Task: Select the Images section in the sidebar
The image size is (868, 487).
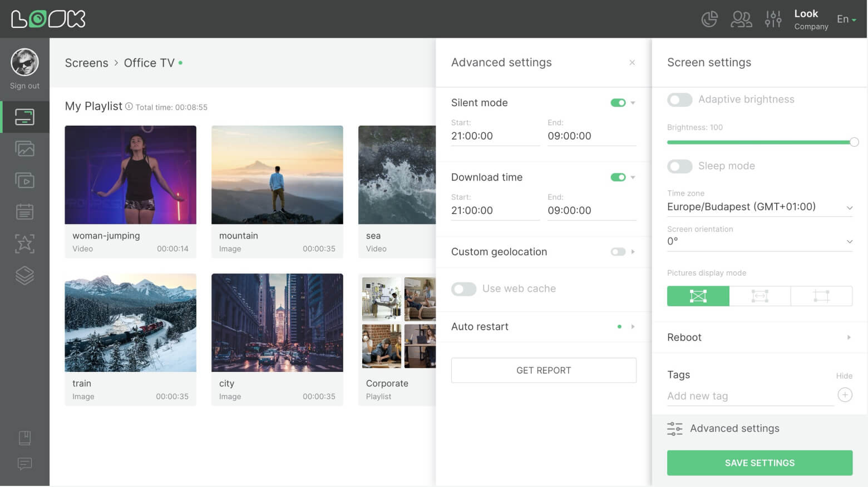Action: coord(24,148)
